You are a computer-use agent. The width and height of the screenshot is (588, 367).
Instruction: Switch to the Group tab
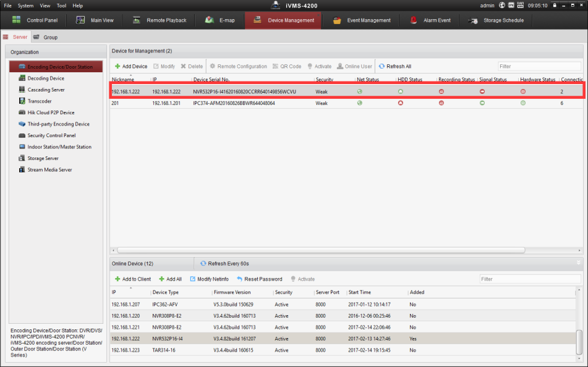pos(46,37)
